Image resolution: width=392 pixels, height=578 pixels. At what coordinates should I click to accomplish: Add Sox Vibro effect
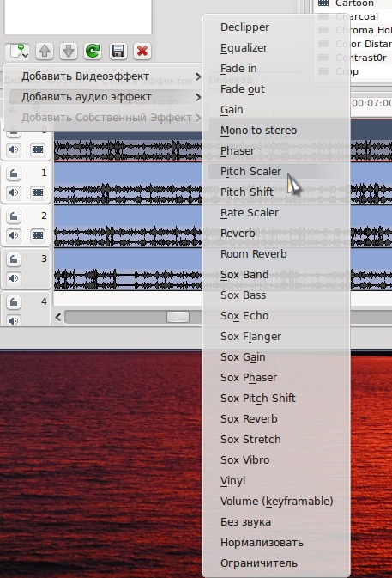click(276, 461)
